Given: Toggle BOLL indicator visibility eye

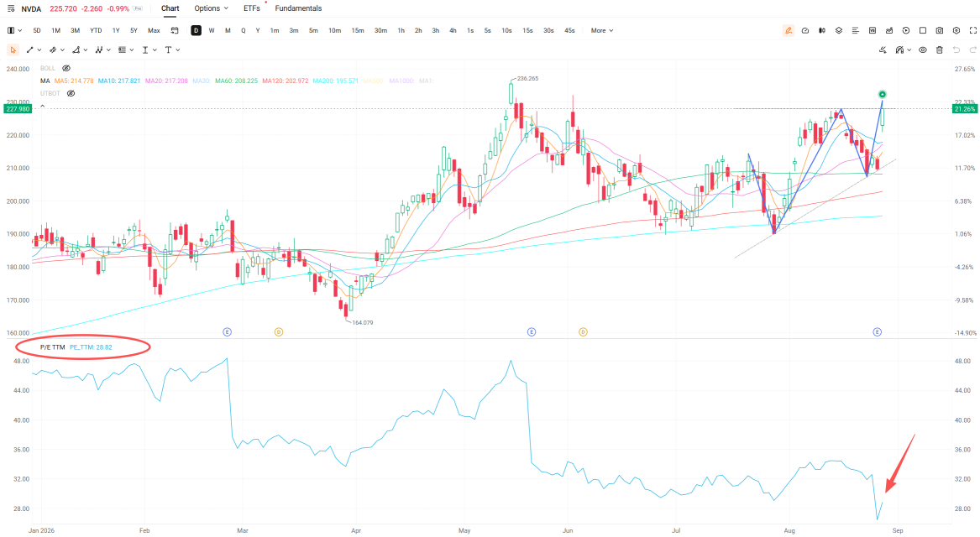Looking at the screenshot, I should point(66,68).
